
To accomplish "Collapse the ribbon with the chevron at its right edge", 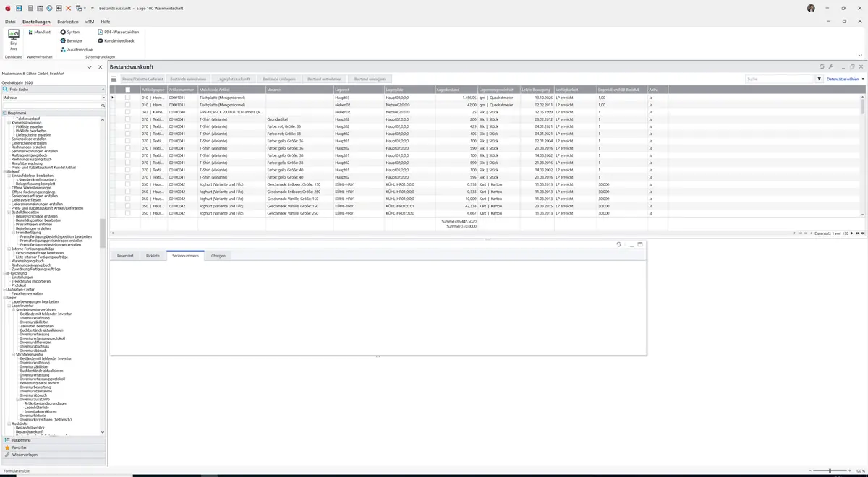I will pos(860,56).
